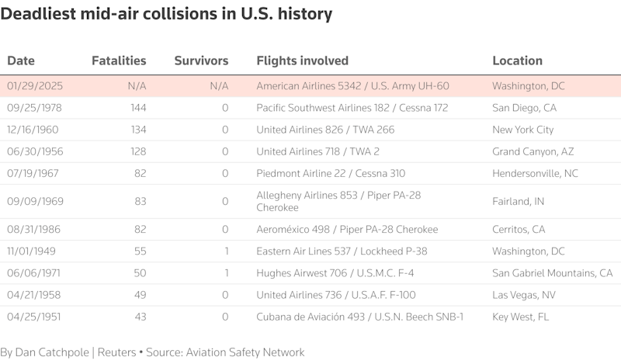Click the Grand Canyon, AZ cell
The image size is (621, 364).
pos(533,151)
